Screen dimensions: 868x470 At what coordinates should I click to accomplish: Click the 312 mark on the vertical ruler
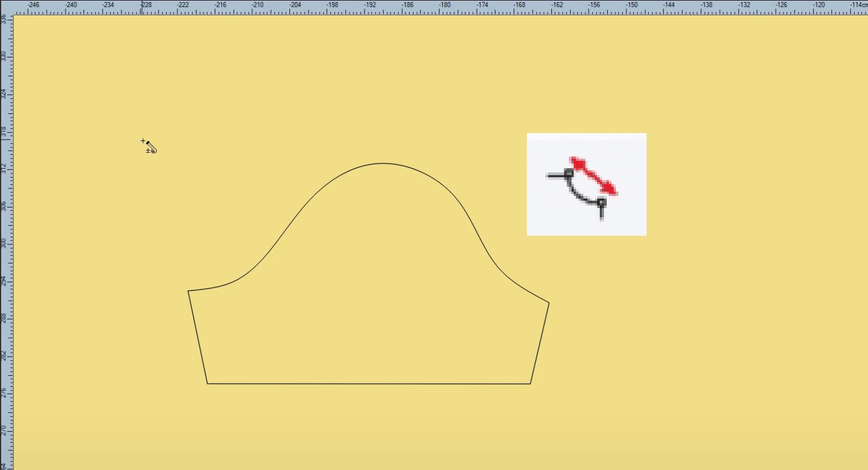coord(4,168)
